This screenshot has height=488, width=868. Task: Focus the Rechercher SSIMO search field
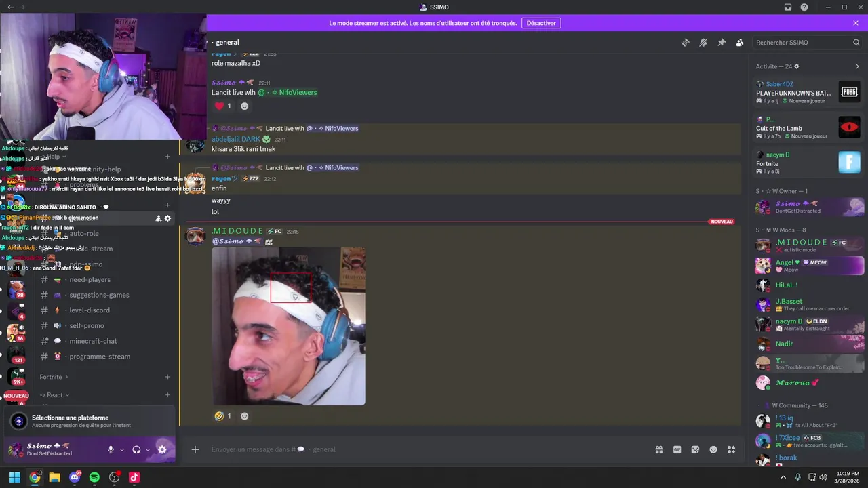[x=807, y=42]
